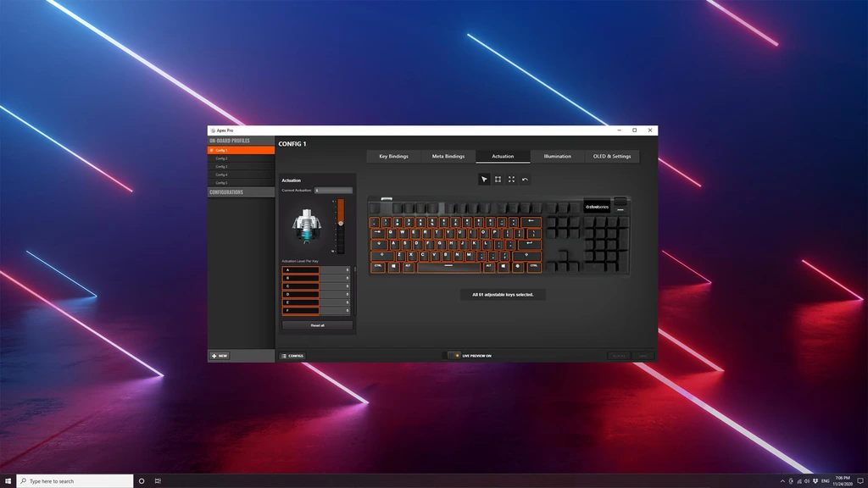Click the spacebar on the keyboard image
Screen dimensions: 868x488
click(448, 267)
